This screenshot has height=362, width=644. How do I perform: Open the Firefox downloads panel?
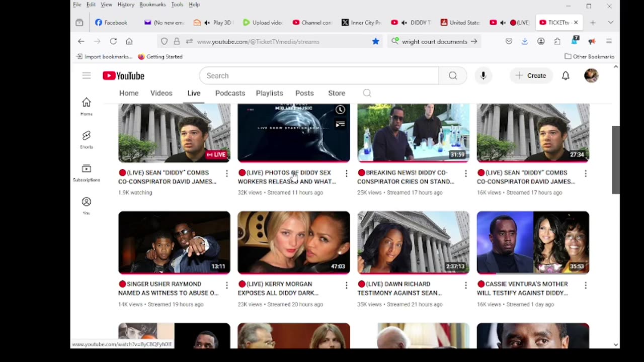(524, 41)
